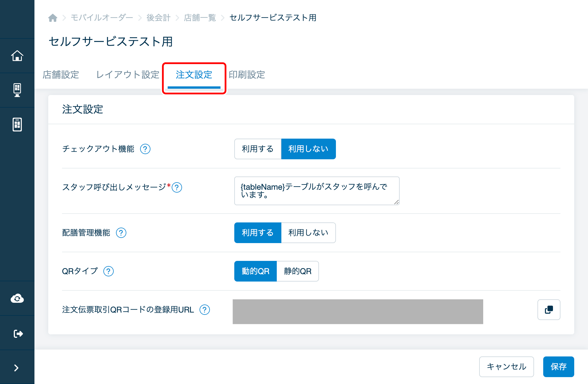Image resolution: width=588 pixels, height=384 pixels.
Task: Click the logout icon in the sidebar
Action: tap(18, 333)
